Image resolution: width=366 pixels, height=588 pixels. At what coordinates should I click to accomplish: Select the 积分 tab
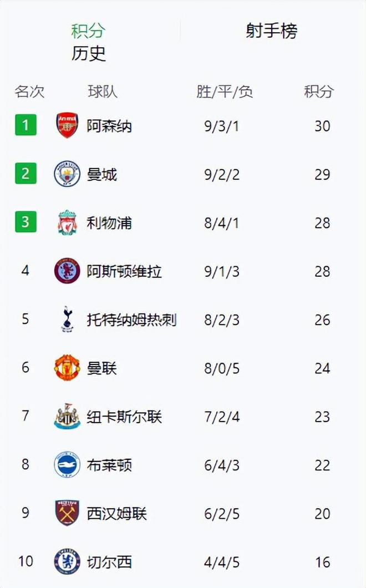click(88, 31)
